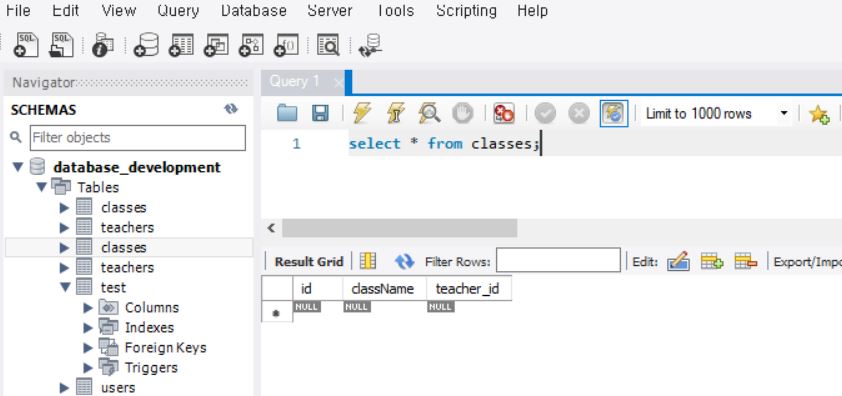
Task: Create a new table icon
Action: pyautogui.click(x=181, y=45)
